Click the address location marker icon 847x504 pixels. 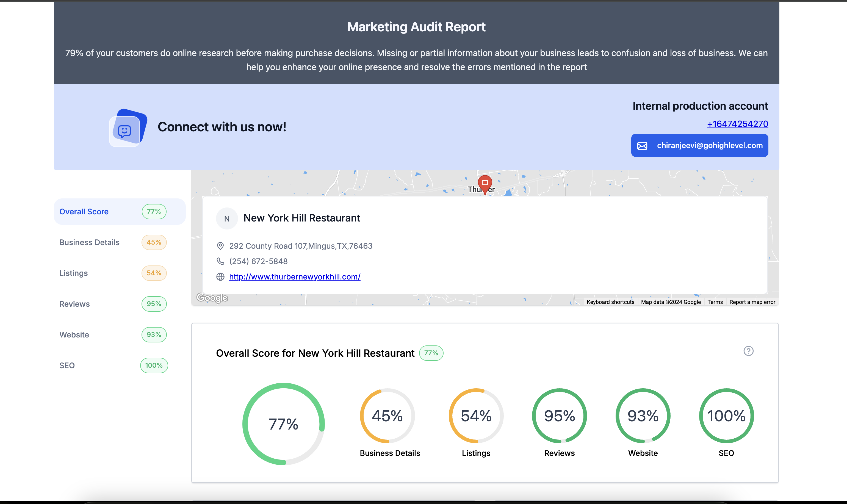coord(220,246)
